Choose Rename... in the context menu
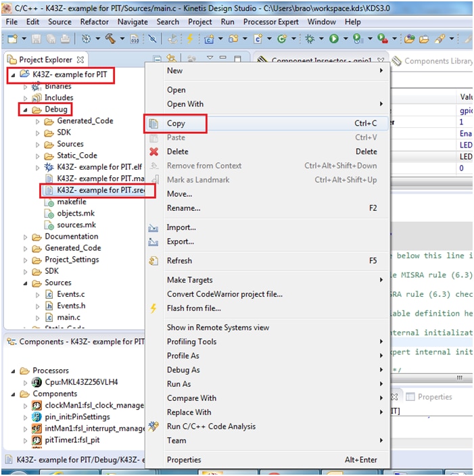This screenshot has height=476, width=474. [x=267, y=208]
